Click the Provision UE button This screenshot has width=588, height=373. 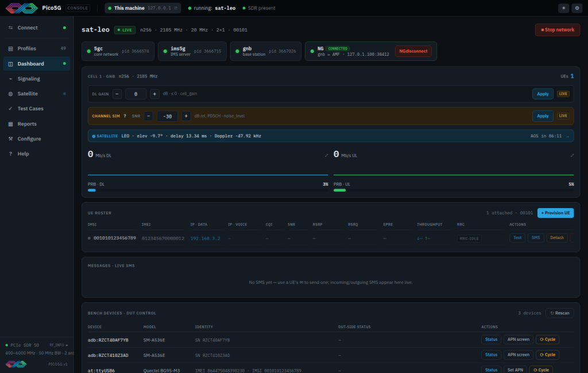click(x=555, y=213)
